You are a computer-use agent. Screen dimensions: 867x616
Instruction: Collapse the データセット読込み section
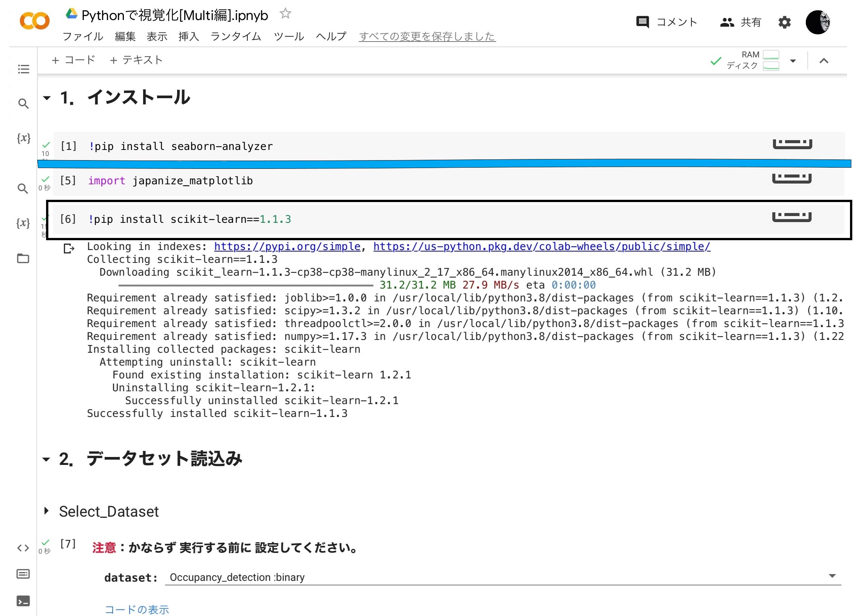[x=46, y=459]
